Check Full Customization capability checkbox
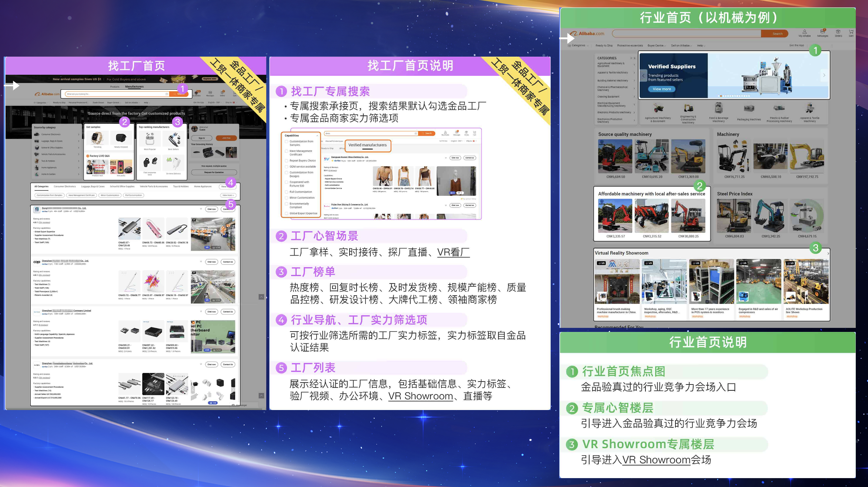 pyautogui.click(x=286, y=192)
